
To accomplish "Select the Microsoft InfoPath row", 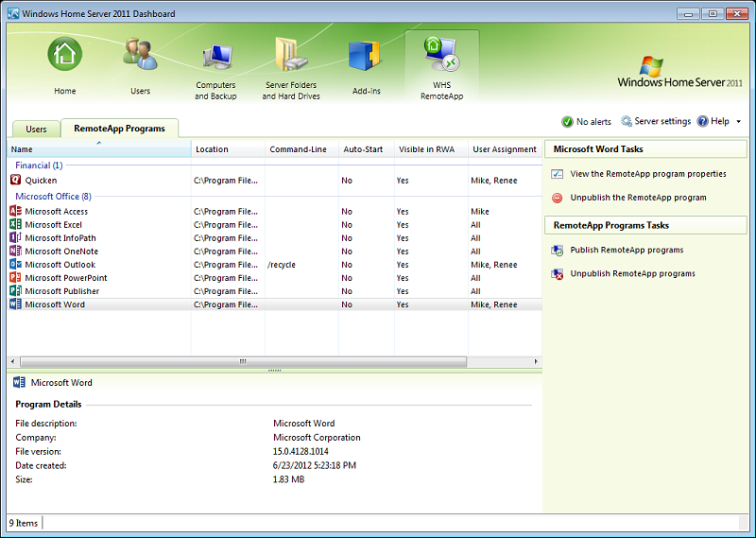I will [x=275, y=238].
